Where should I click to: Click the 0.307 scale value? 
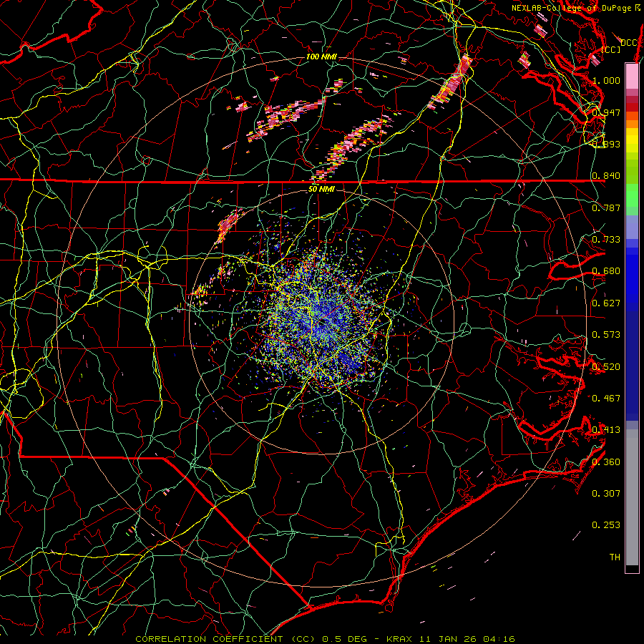pyautogui.click(x=606, y=494)
